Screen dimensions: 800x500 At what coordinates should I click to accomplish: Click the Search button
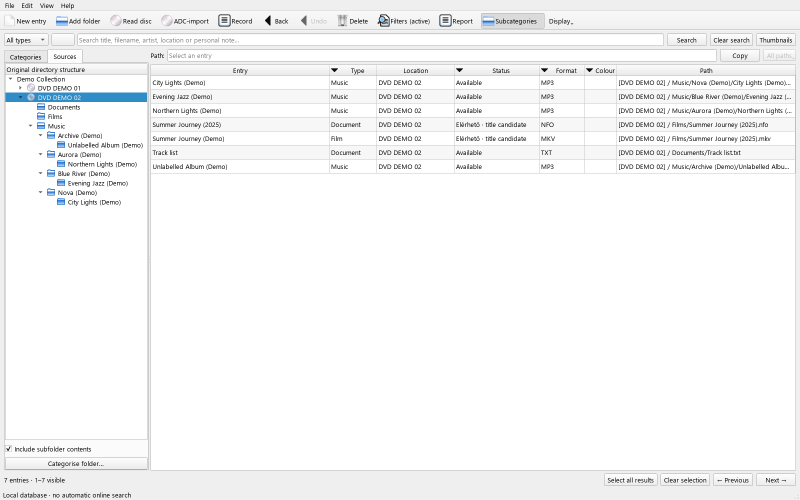(686, 40)
